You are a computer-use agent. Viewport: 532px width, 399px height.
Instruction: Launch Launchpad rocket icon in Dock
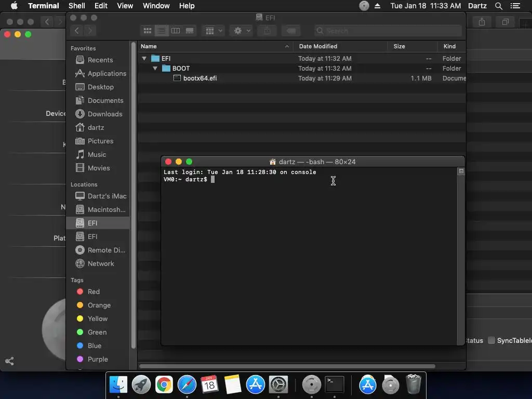click(x=141, y=385)
